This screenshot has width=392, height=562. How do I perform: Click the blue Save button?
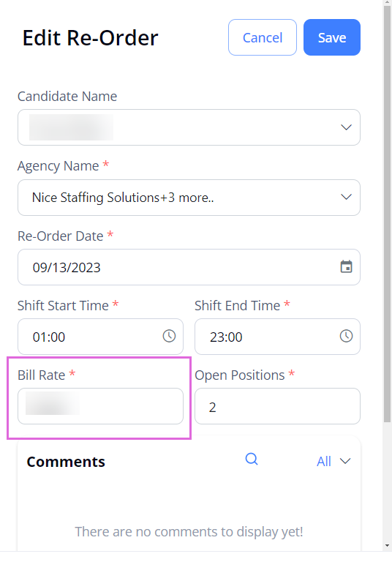pyautogui.click(x=332, y=37)
